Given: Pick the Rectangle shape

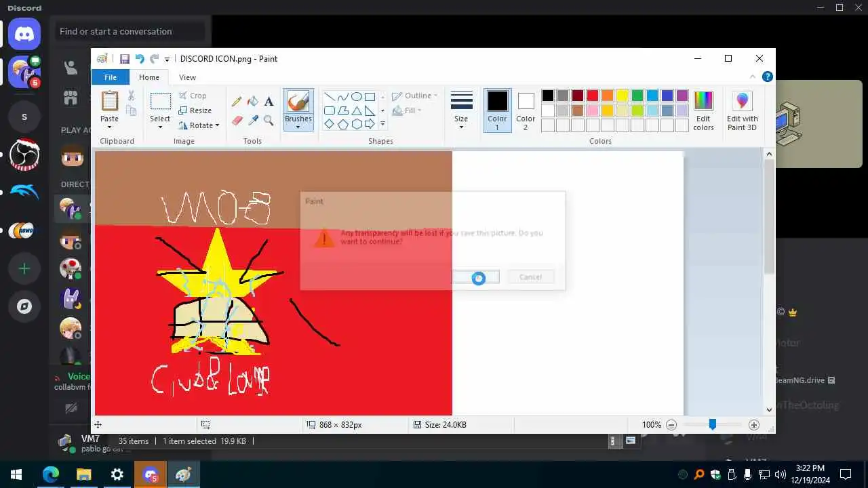Looking at the screenshot, I should (x=370, y=97).
